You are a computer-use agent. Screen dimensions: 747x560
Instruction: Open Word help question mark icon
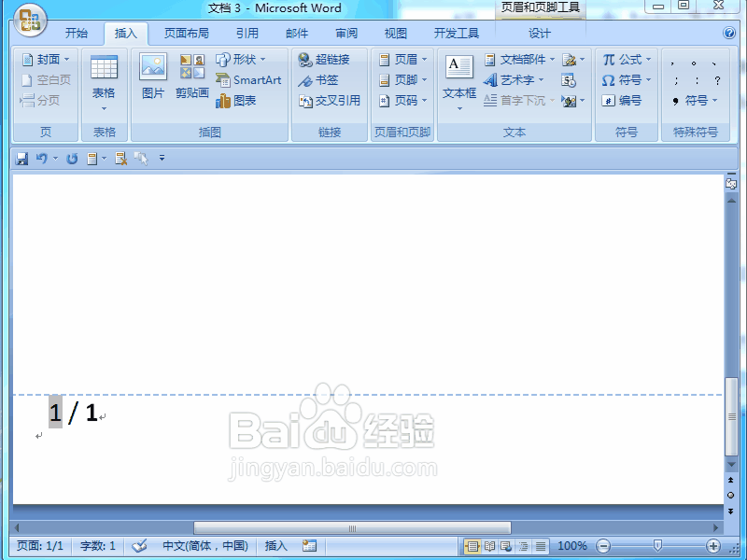(x=729, y=33)
